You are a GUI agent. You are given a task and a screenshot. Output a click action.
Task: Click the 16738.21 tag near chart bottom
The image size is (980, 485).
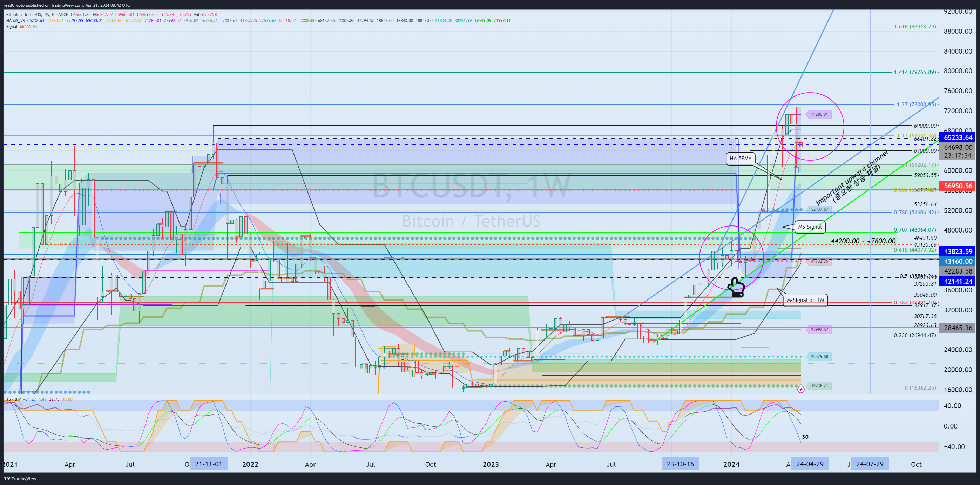[x=819, y=386]
